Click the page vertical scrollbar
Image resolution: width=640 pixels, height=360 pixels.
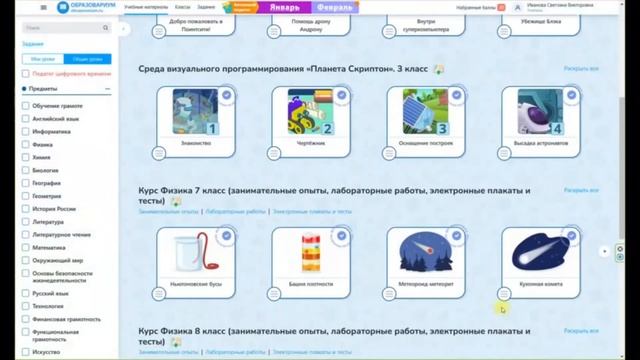[622, 167]
